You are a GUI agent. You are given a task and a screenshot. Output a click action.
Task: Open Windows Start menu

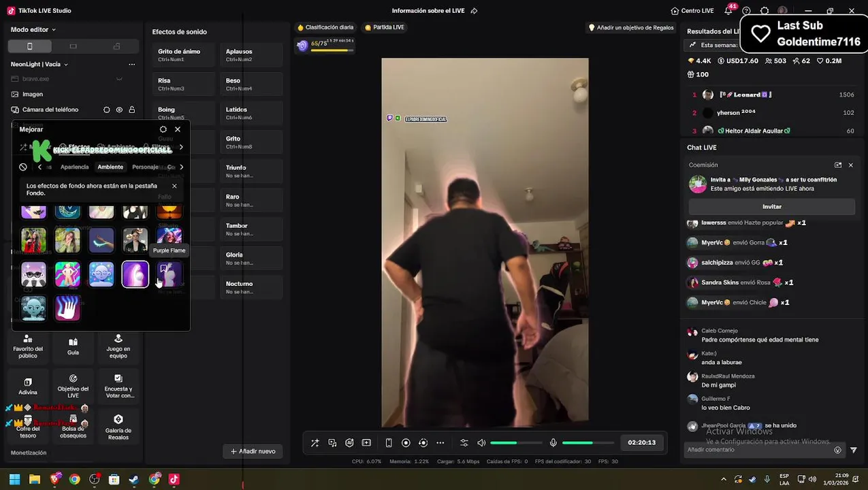point(14,479)
